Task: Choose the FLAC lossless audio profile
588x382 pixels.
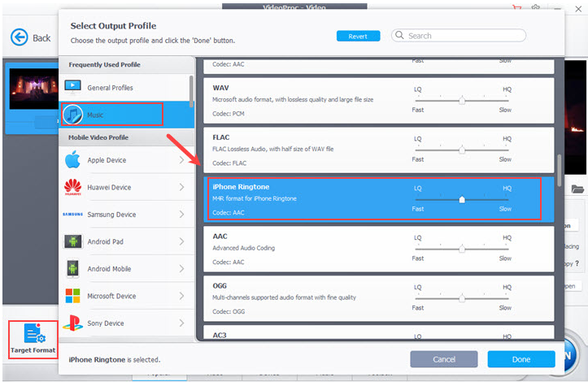Action: click(379, 150)
